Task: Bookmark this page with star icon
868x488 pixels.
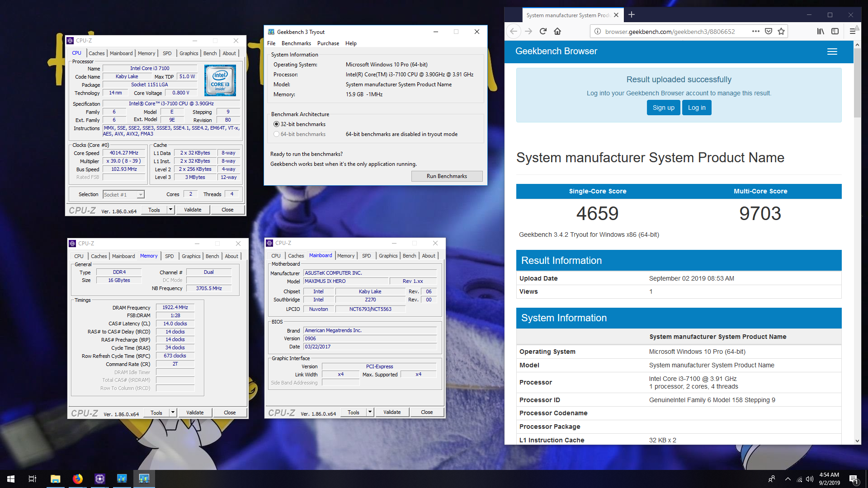Action: (781, 31)
